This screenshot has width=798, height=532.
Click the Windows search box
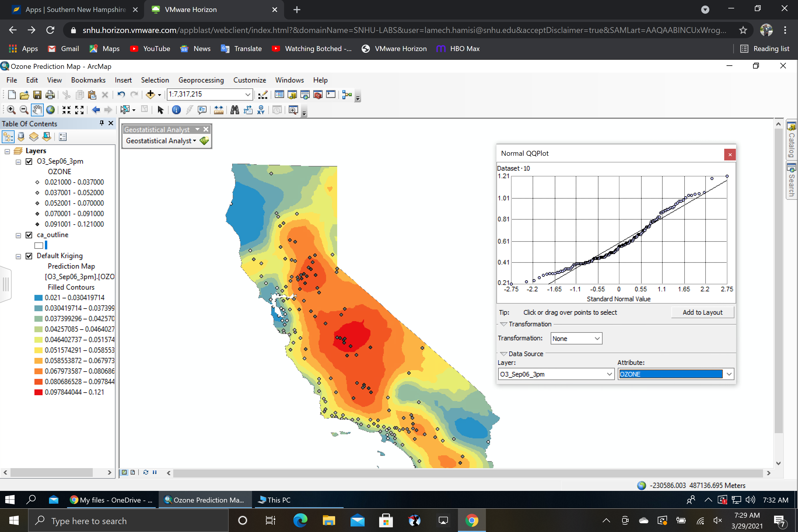tap(128, 521)
